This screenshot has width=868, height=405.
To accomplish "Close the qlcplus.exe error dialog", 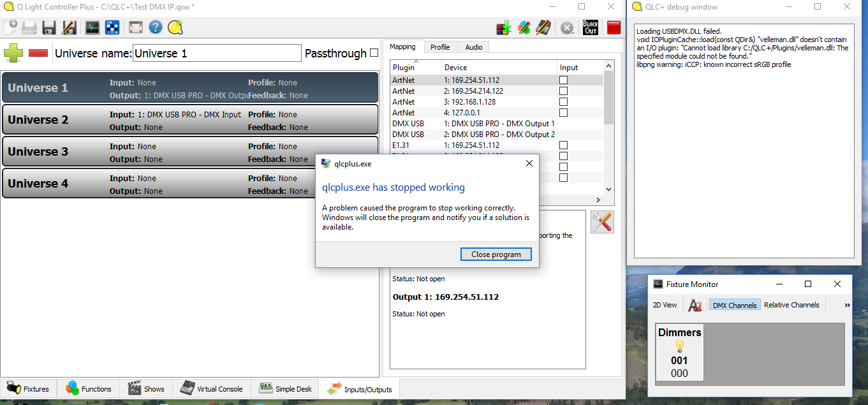I will [529, 164].
